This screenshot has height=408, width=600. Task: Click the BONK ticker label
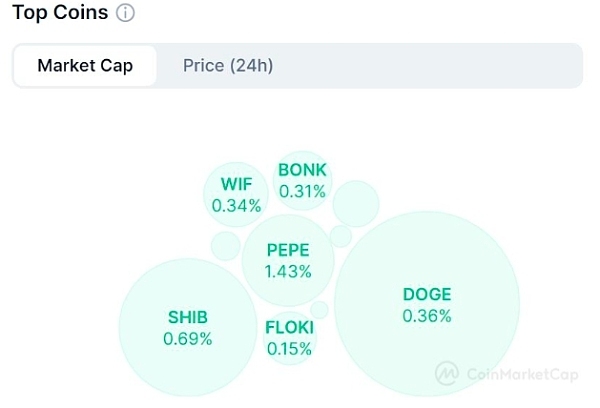302,170
